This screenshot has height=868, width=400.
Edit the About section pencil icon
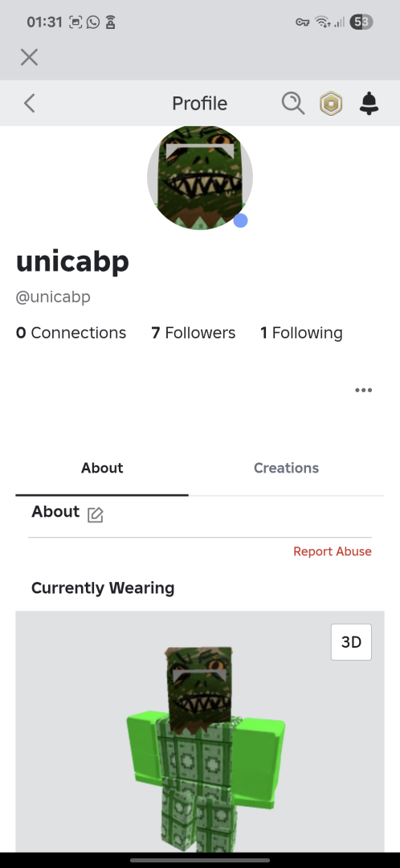coord(95,515)
